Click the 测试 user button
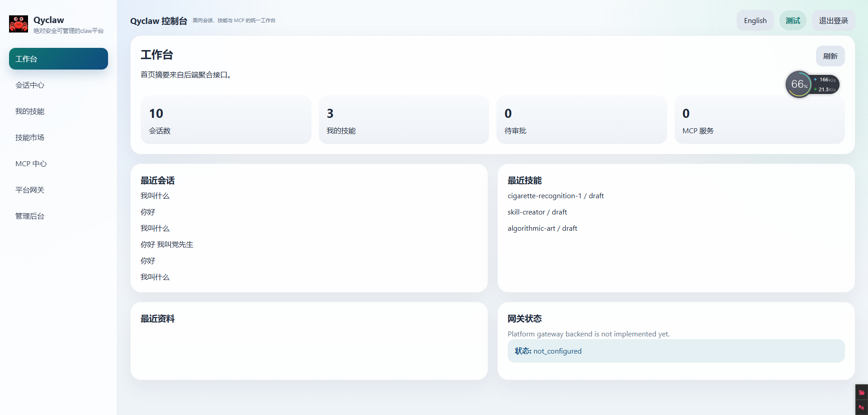This screenshot has width=868, height=415. click(x=793, y=20)
